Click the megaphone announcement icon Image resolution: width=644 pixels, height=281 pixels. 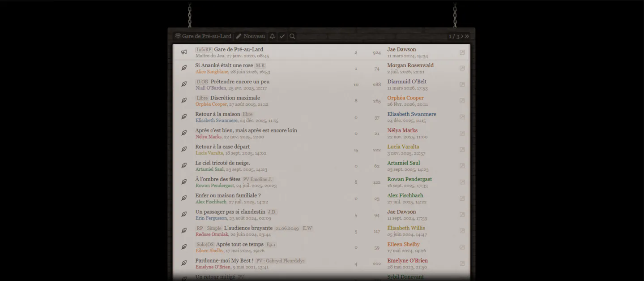point(184,52)
